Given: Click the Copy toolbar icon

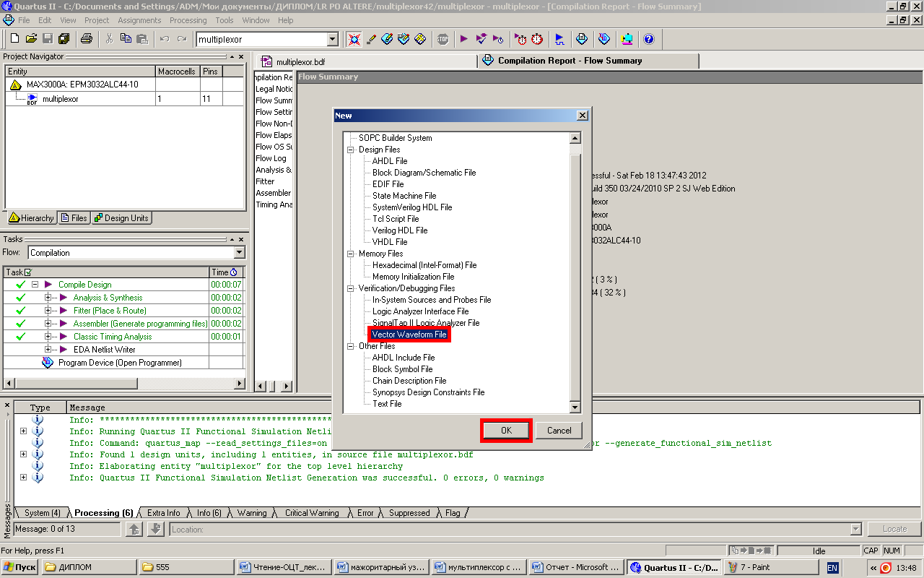Looking at the screenshot, I should tap(126, 39).
